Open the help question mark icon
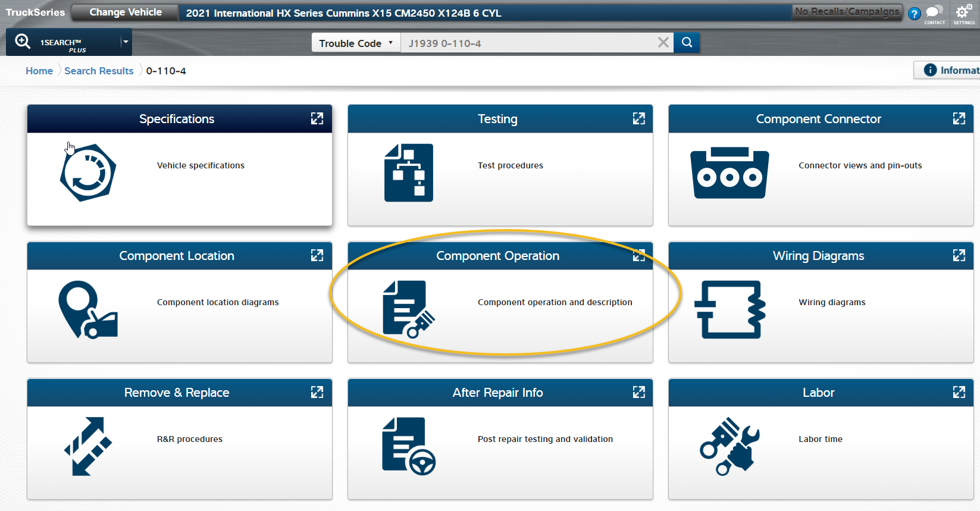Image resolution: width=980 pixels, height=511 pixels. pos(915,14)
